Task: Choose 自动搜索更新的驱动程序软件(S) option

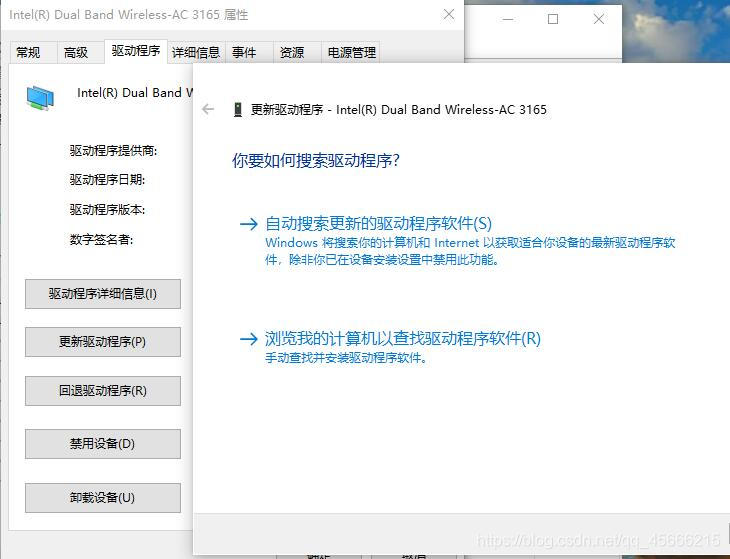Action: point(379,224)
